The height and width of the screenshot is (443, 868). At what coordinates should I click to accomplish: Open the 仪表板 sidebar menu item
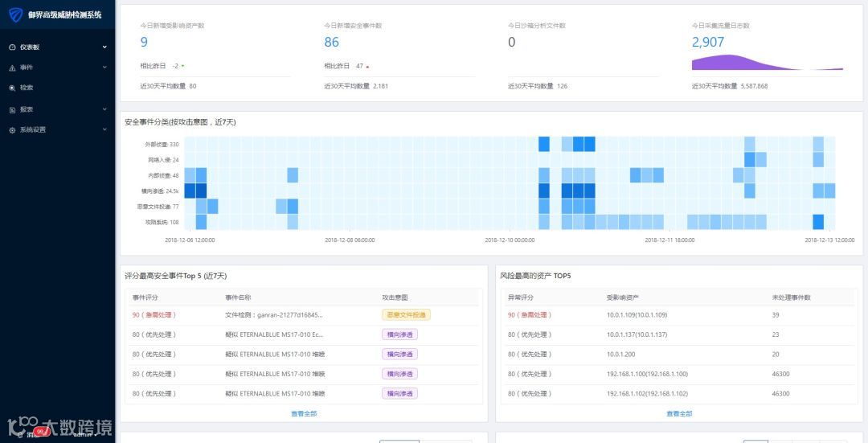pyautogui.click(x=58, y=47)
